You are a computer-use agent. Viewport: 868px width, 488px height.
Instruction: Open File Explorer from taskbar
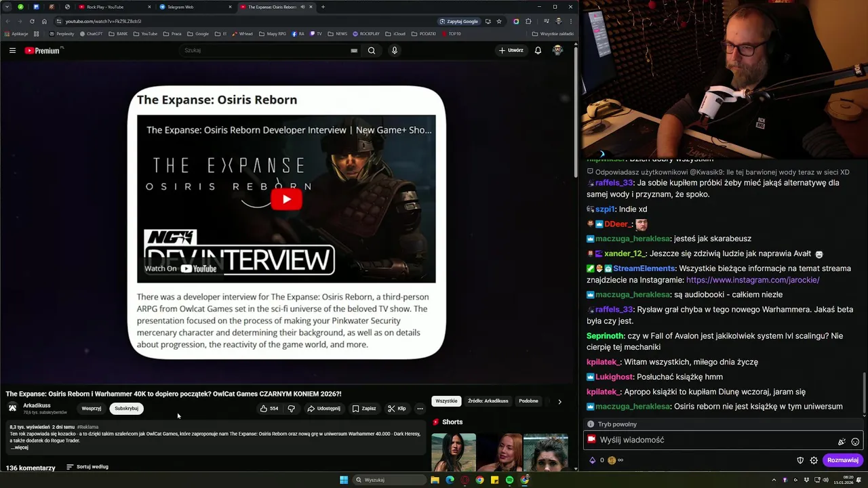pyautogui.click(x=435, y=480)
